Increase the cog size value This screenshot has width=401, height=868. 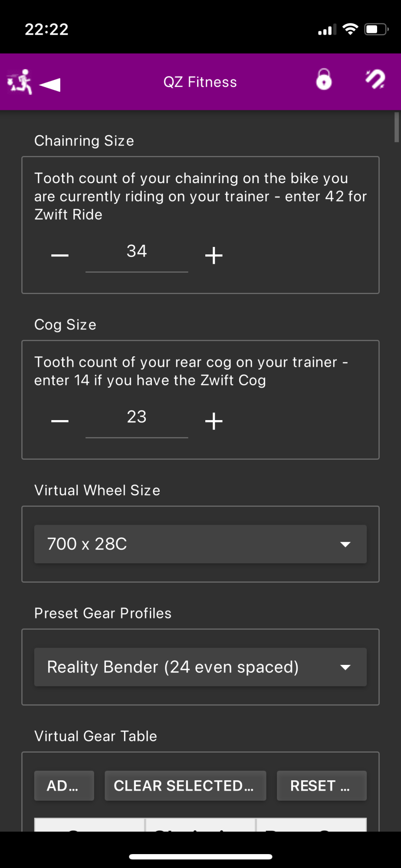[x=214, y=421]
